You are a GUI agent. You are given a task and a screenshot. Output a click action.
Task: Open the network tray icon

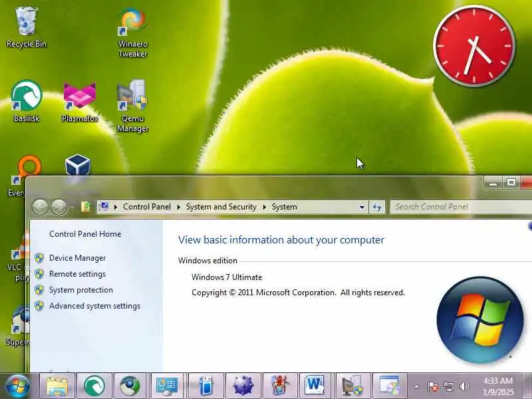tap(448, 386)
